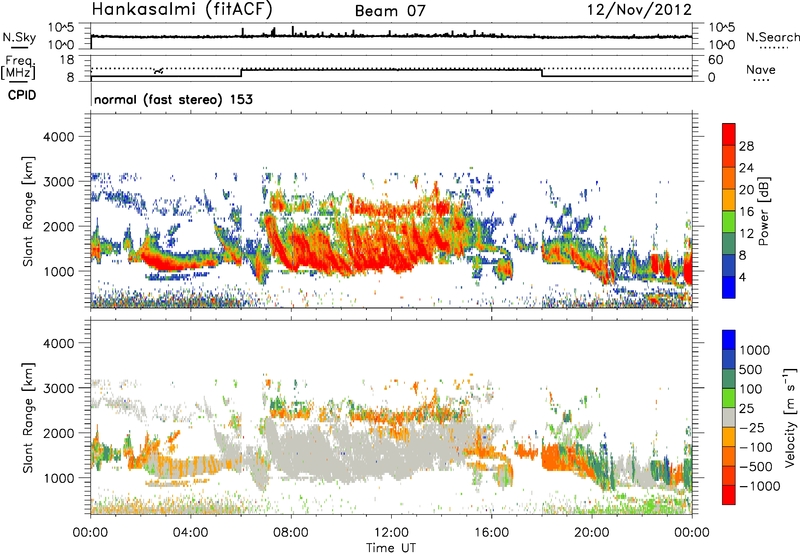Viewport: 800px width, 554px height.
Task: Click "Slant Range [km]" label of power panel
Action: tap(28, 211)
